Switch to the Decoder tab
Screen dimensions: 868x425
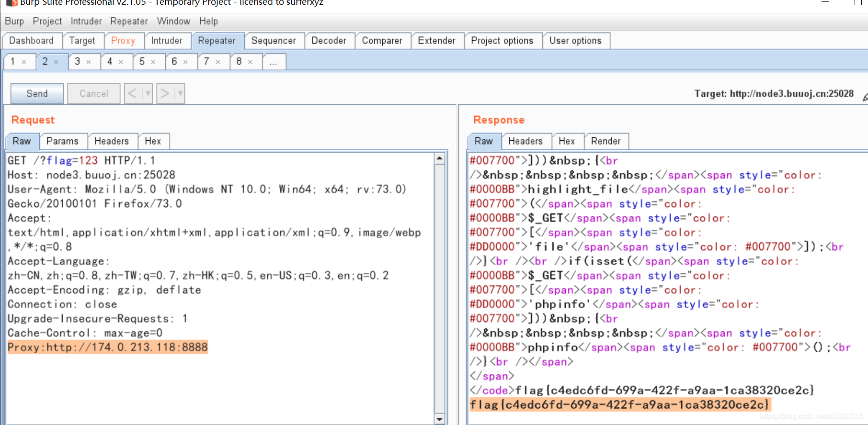(329, 41)
